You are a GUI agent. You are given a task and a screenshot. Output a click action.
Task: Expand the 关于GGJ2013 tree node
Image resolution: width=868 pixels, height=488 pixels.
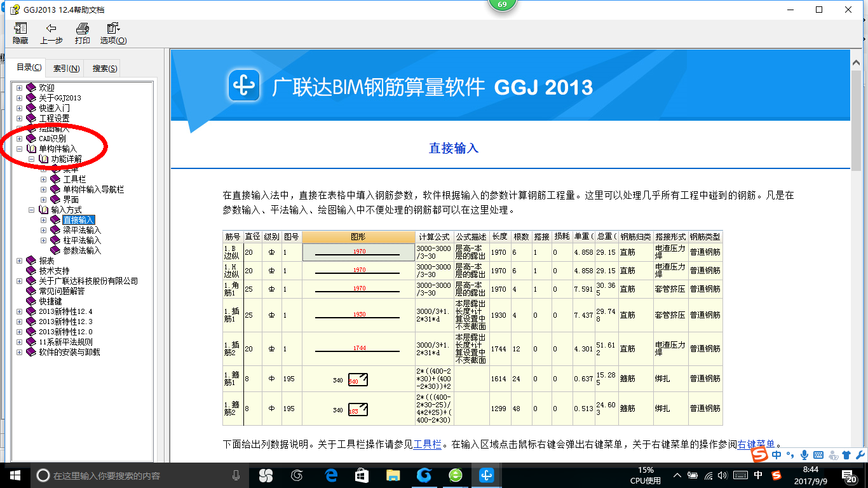pos(19,98)
